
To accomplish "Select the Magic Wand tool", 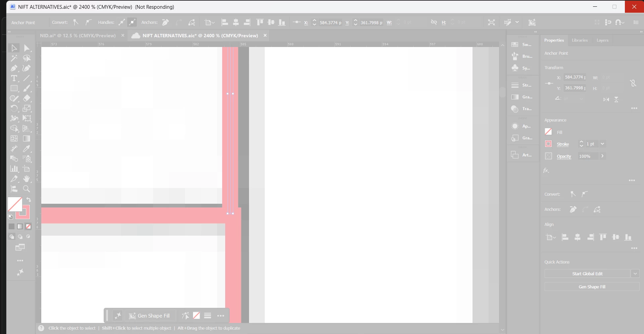I will (14, 58).
